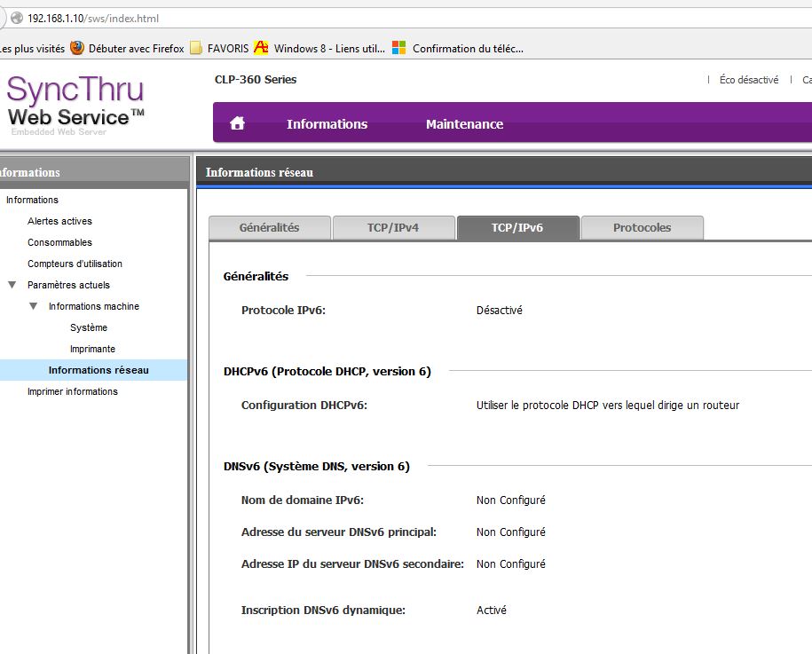Screen dimensions: 812x654
Task: Click the FAVORIS folder icon in bookmarks bar
Action: click(196, 48)
